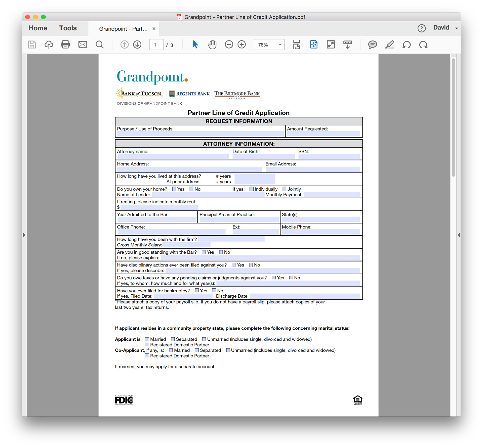Check Co-Applicant Separated box
Image resolution: width=483 pixels, height=448 pixels.
pos(197,350)
